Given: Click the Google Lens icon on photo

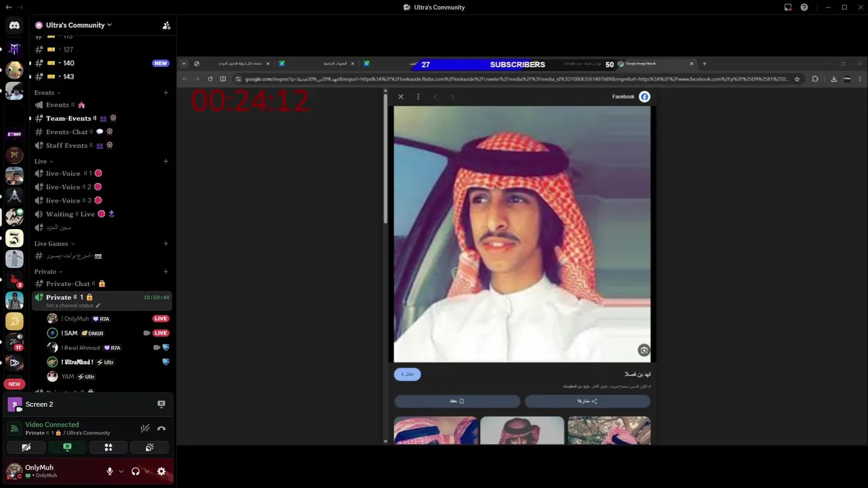Looking at the screenshot, I should (x=644, y=350).
